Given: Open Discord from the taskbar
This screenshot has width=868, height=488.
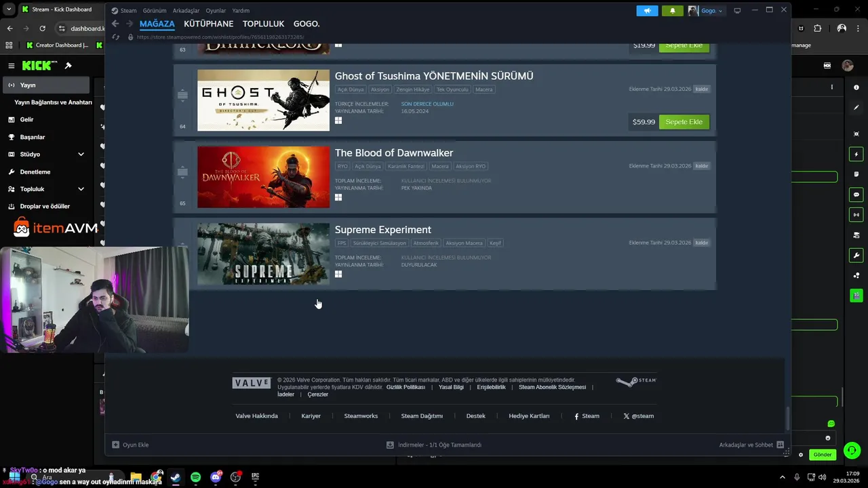Looking at the screenshot, I should [216, 477].
